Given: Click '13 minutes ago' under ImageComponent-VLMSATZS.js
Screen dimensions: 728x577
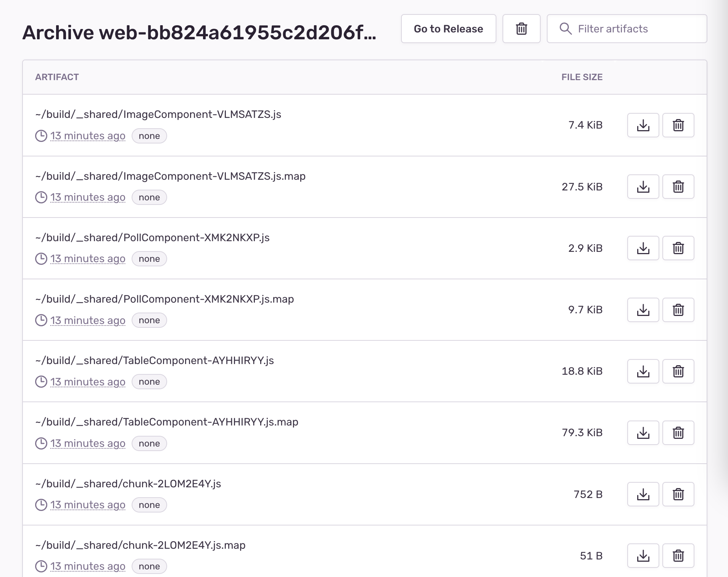Looking at the screenshot, I should click(88, 136).
